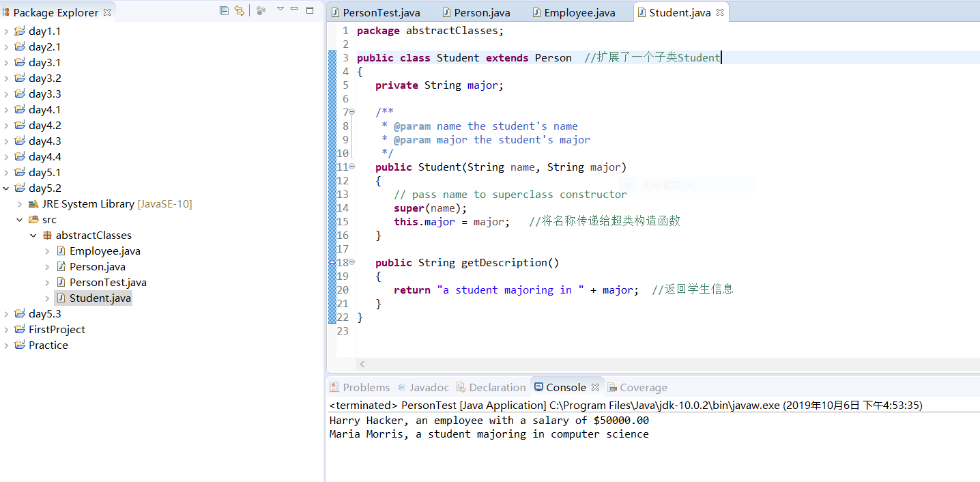
Task: Click day5.1 project folder icon
Action: tap(19, 172)
